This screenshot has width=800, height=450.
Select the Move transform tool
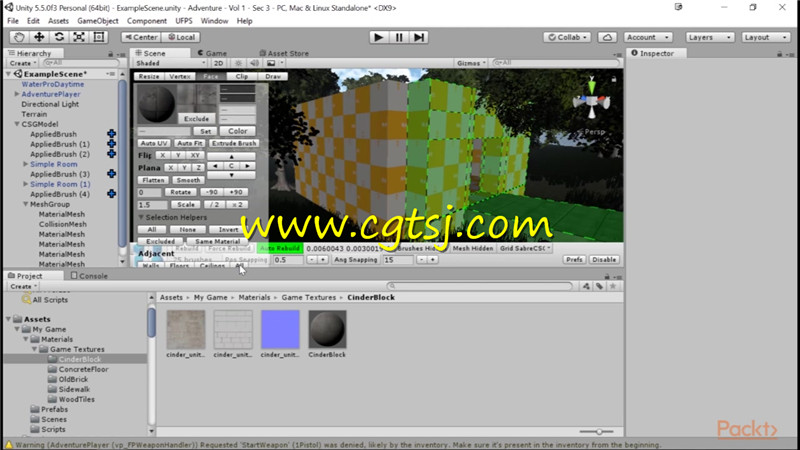[39, 37]
